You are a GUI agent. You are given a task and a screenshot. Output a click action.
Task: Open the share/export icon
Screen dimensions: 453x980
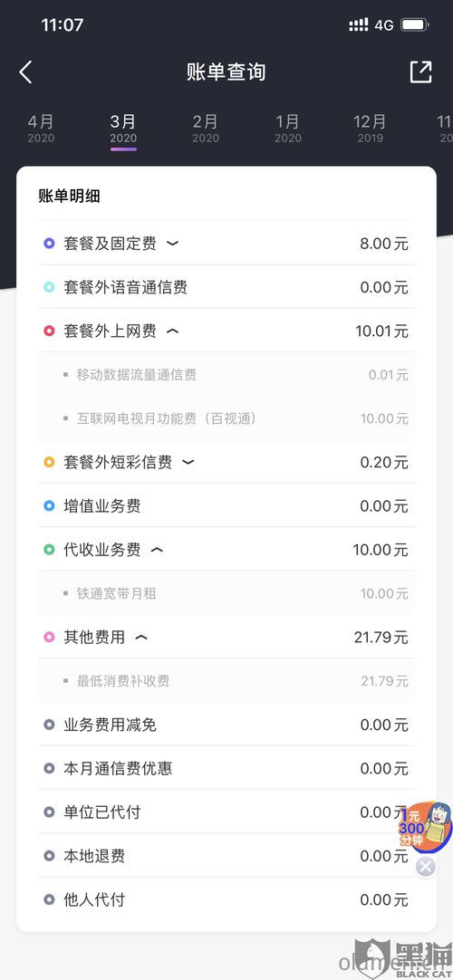click(420, 72)
